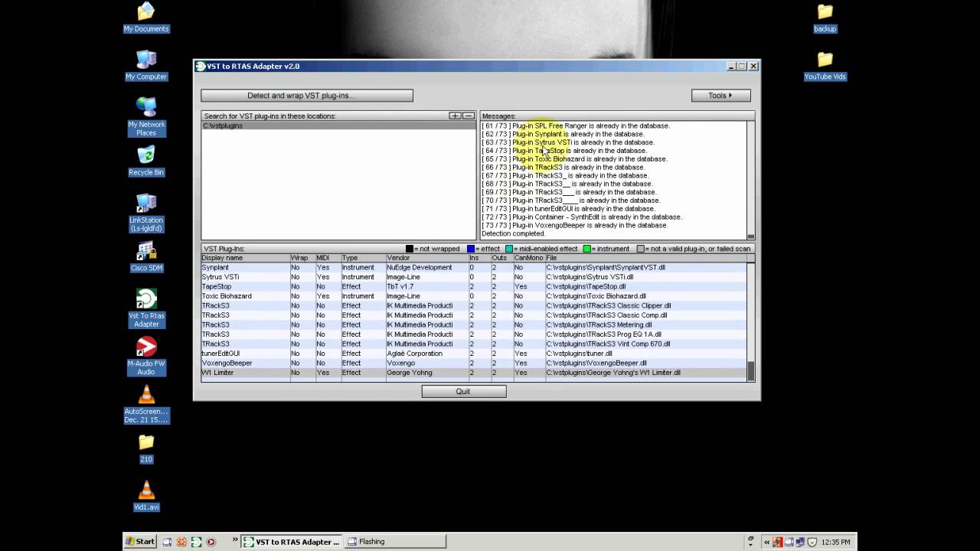Viewport: 980px width, 551px height.
Task: Sort by the Display name column header
Action: 245,258
